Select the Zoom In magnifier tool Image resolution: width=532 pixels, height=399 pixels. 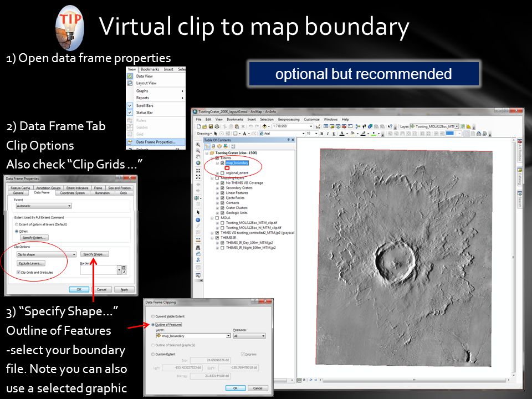point(198,145)
